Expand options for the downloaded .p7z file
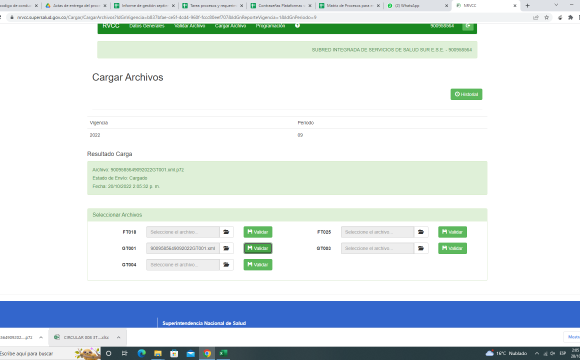The width and height of the screenshot is (580, 360). (x=41, y=337)
